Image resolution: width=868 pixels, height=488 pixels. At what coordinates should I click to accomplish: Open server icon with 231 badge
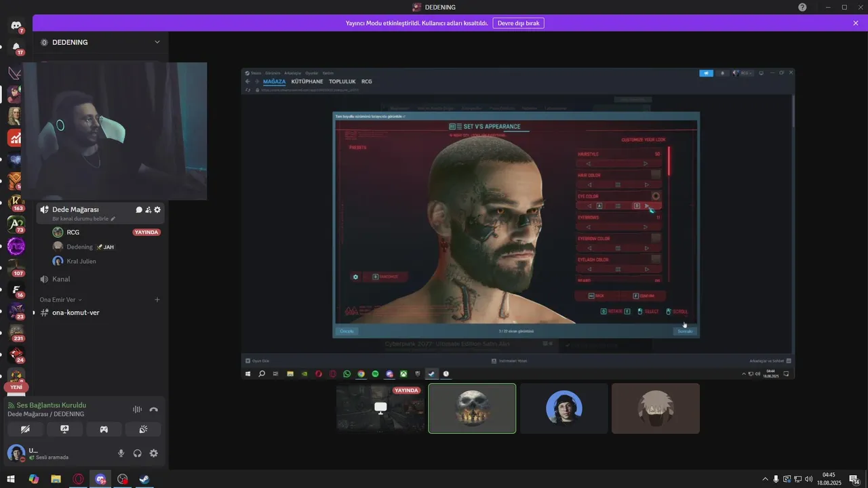pos(16,333)
